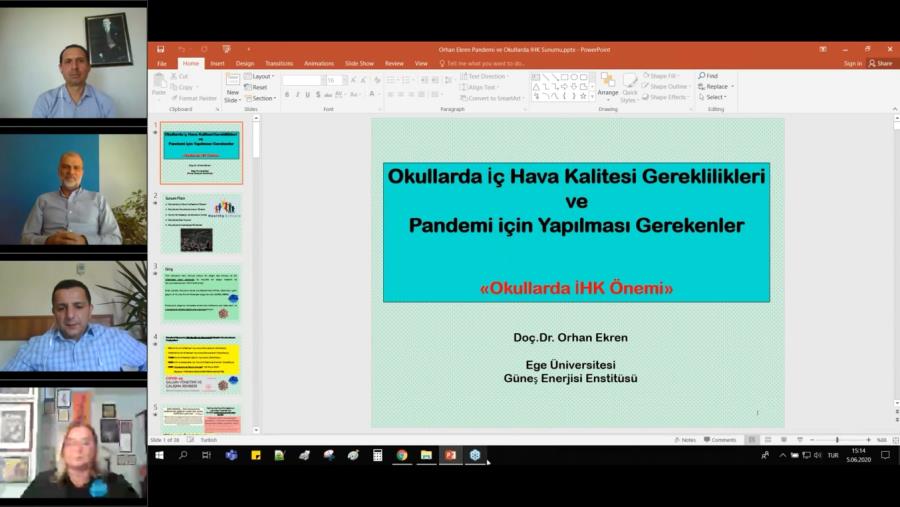Select the rectangle shape in gallery
The image size is (900, 507).
tap(565, 76)
